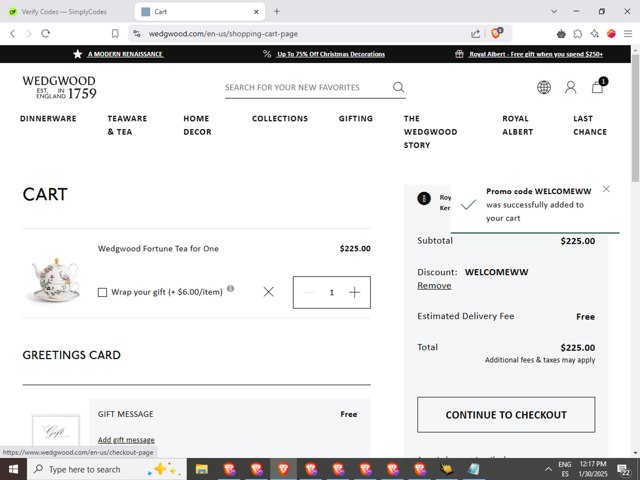640x480 pixels.
Task: Select the $225.00 Total amount
Action: [578, 348]
